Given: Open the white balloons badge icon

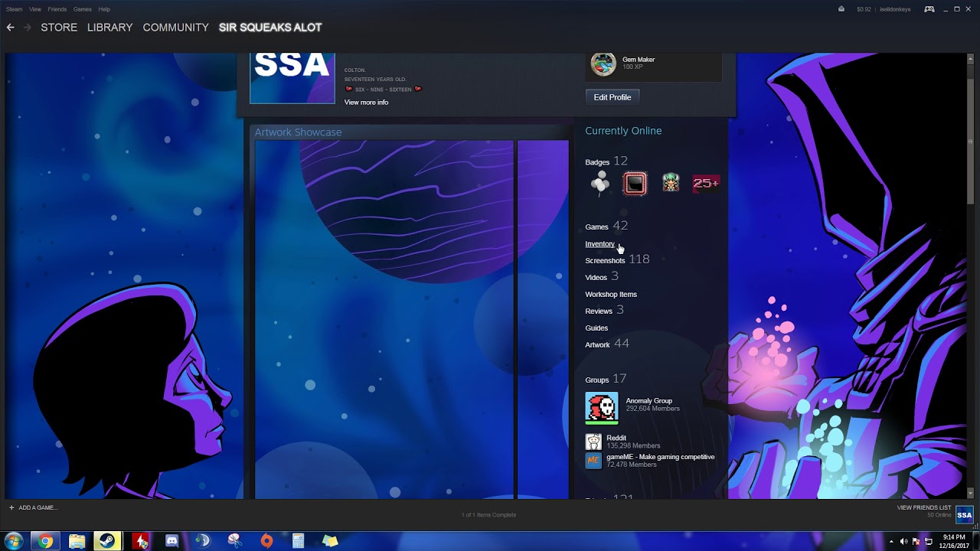Looking at the screenshot, I should click(x=601, y=184).
